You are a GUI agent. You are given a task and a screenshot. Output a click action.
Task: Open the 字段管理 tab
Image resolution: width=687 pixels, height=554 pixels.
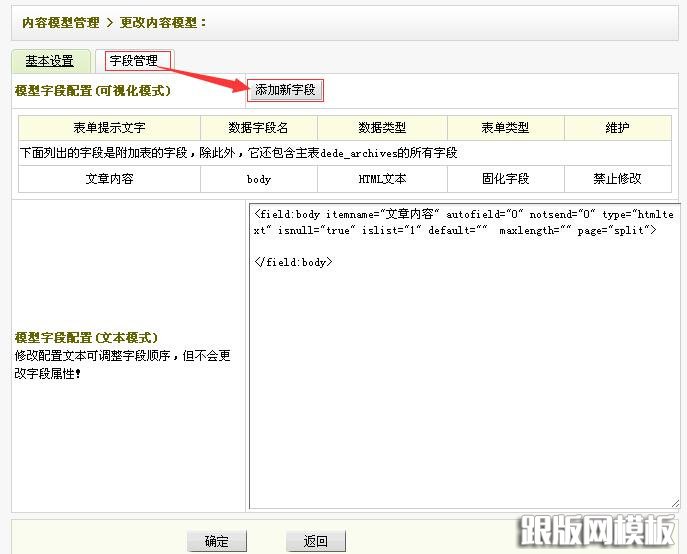pyautogui.click(x=134, y=61)
